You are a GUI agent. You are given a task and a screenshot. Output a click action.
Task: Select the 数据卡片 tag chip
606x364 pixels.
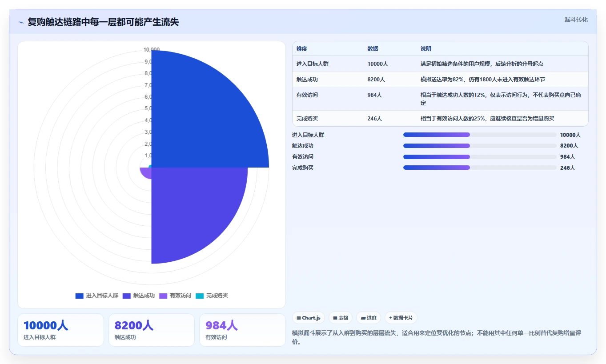click(401, 318)
